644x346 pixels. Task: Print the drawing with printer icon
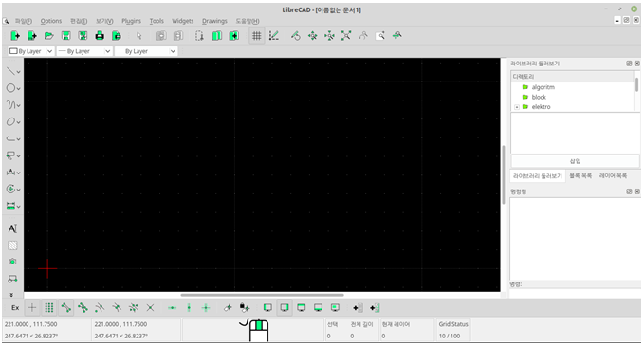(100, 36)
